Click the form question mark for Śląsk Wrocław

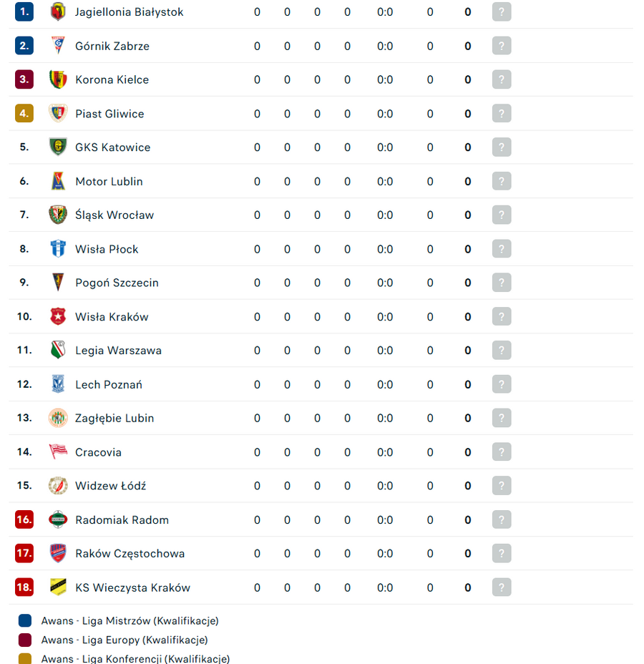tap(502, 215)
